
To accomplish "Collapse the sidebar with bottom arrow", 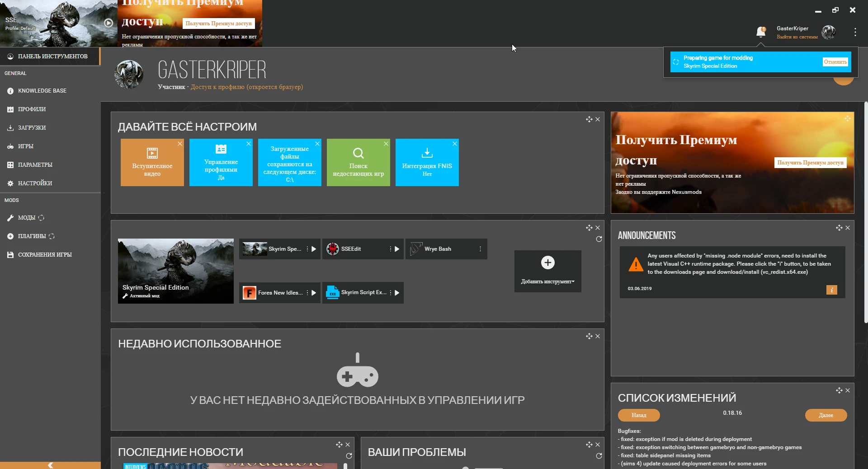I will 50,465.
